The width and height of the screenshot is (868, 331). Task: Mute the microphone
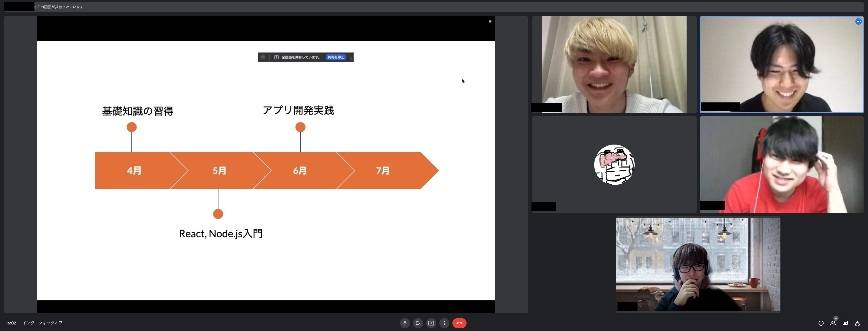coord(405,323)
